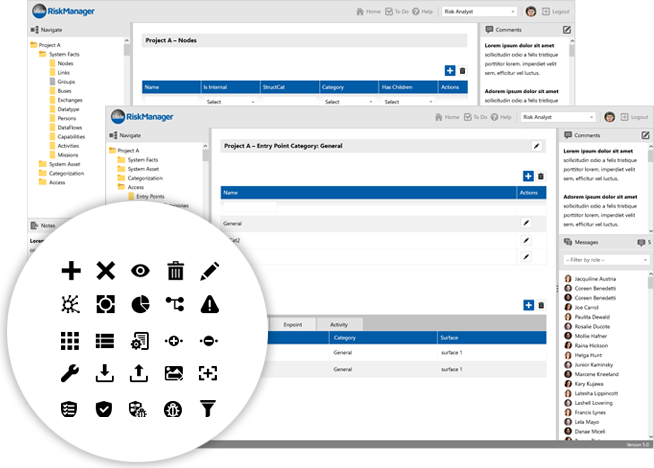
Task: Click the Messages count bubble icon
Action: [641, 242]
